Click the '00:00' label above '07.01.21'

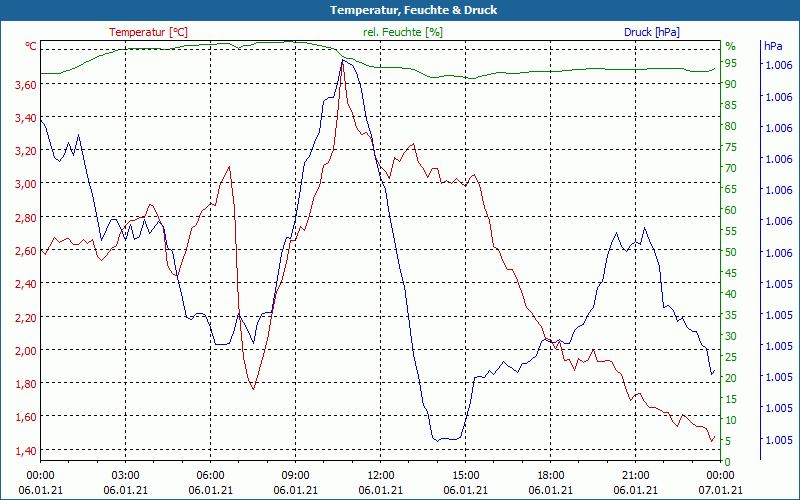[720, 476]
